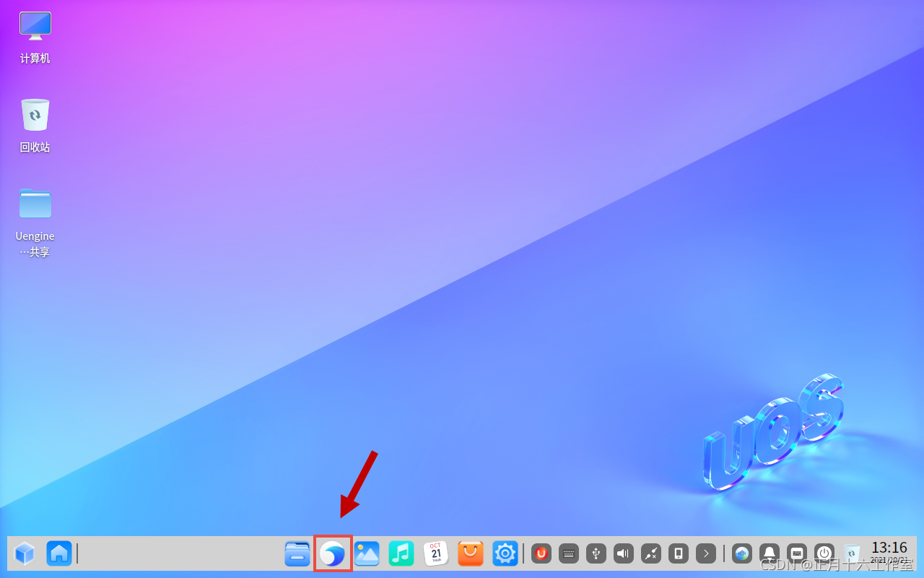This screenshot has height=578, width=924.
Task: Open the launcher cube icon in the dock
Action: [x=25, y=554]
